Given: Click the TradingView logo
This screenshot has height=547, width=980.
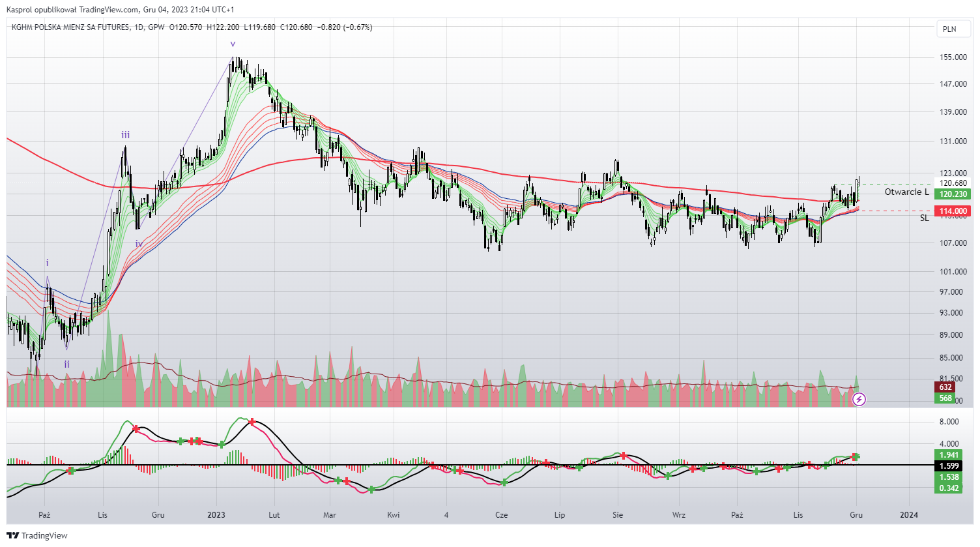Looking at the screenshot, I should click(x=37, y=535).
